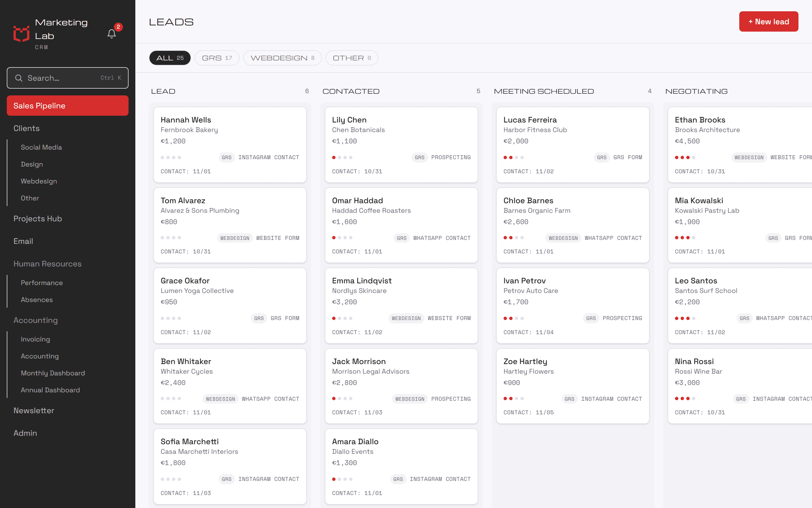Open Annual Dashboard

(50, 390)
